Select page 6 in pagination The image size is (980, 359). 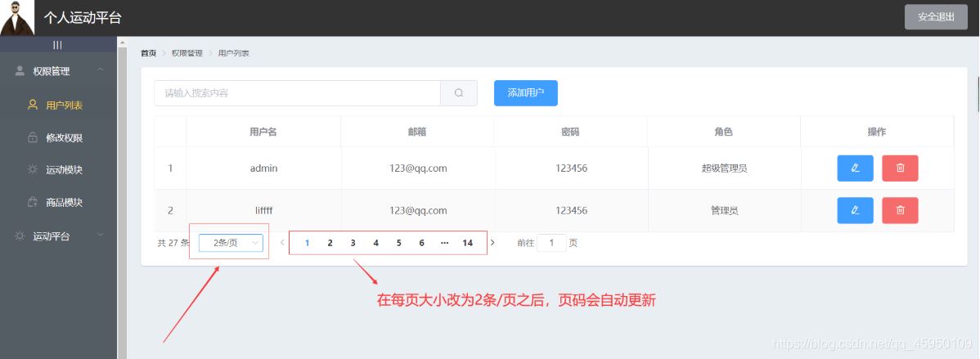422,243
